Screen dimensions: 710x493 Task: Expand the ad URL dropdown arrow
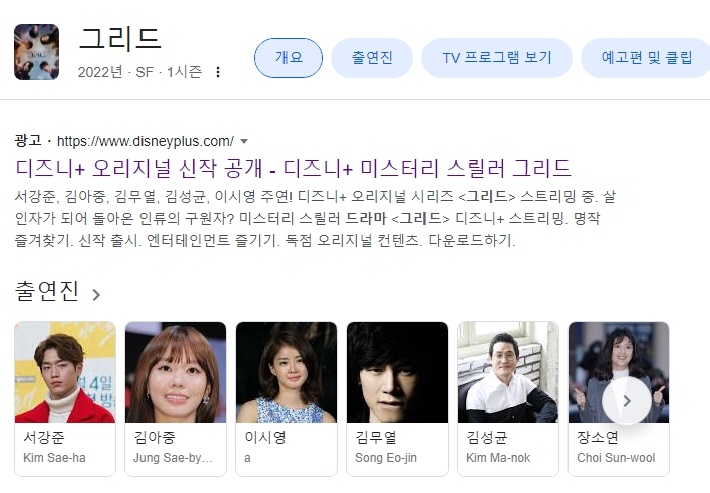click(x=244, y=141)
